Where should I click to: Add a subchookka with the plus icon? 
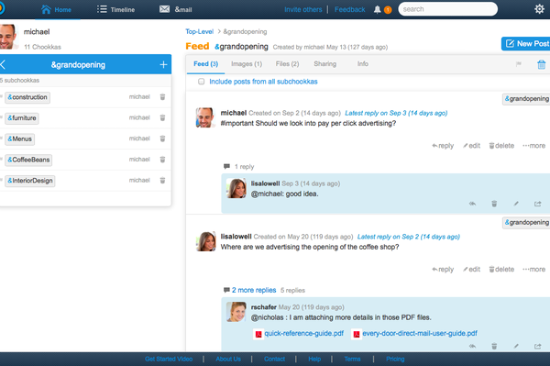click(163, 65)
